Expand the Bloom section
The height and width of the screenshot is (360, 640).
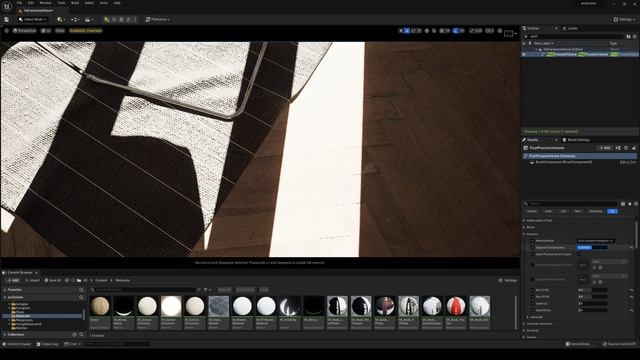coord(524,227)
